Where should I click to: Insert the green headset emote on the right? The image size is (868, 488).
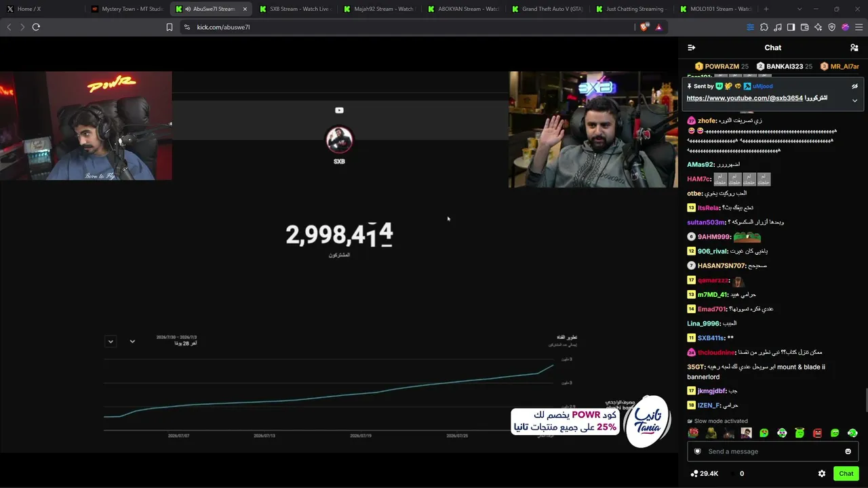coord(852,433)
